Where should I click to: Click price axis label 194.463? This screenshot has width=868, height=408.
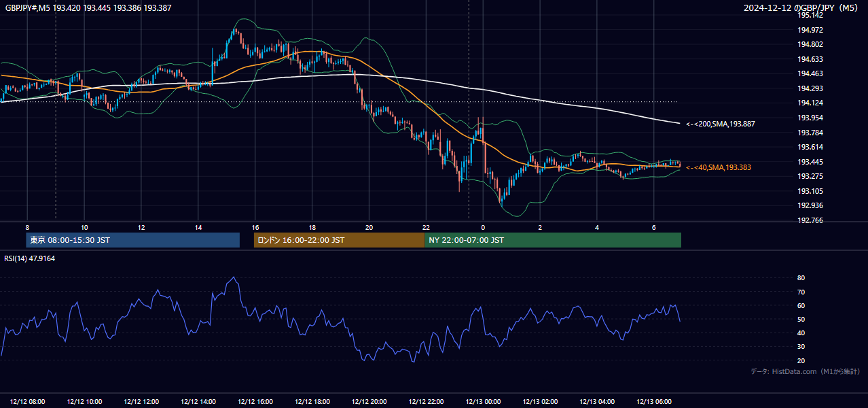810,73
